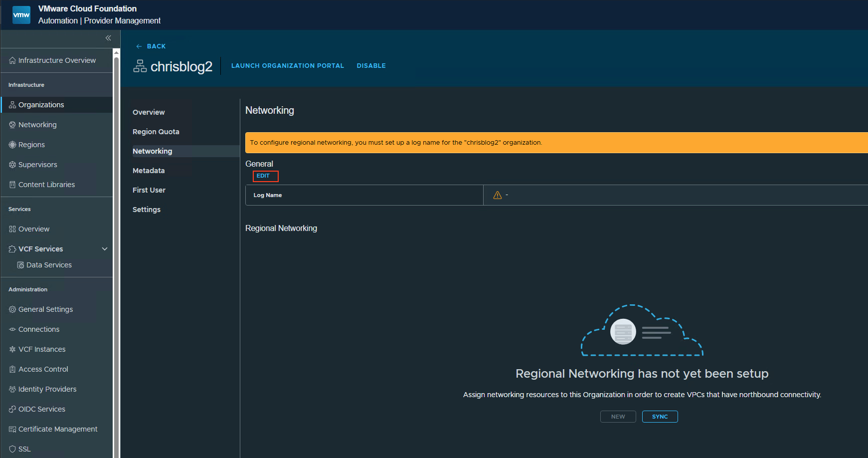868x458 pixels.
Task: Switch to the Region Quota tab
Action: (x=156, y=132)
